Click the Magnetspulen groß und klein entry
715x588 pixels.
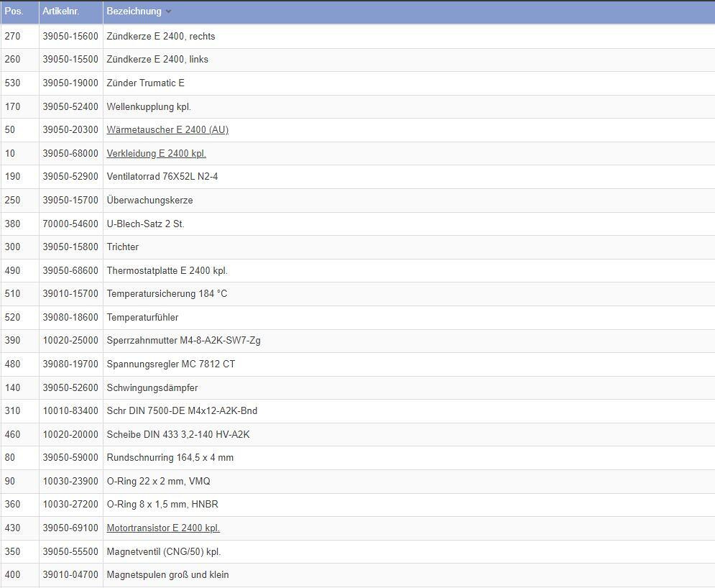[x=167, y=575]
